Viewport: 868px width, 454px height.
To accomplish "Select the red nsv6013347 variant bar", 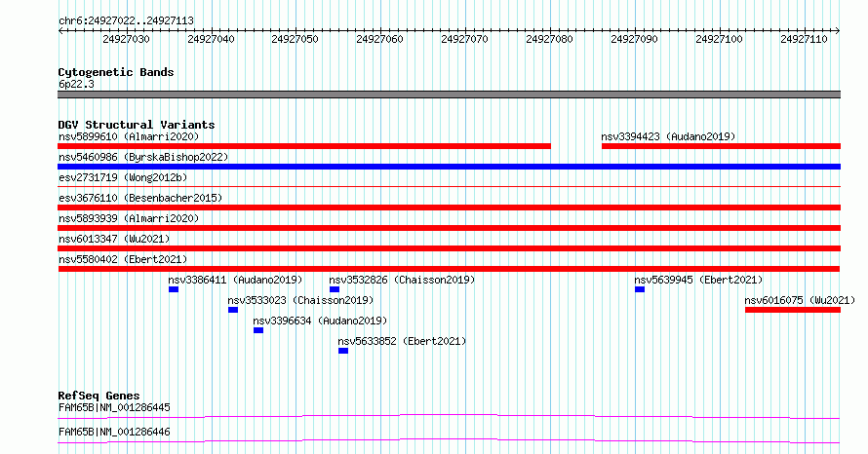I will coord(450,248).
